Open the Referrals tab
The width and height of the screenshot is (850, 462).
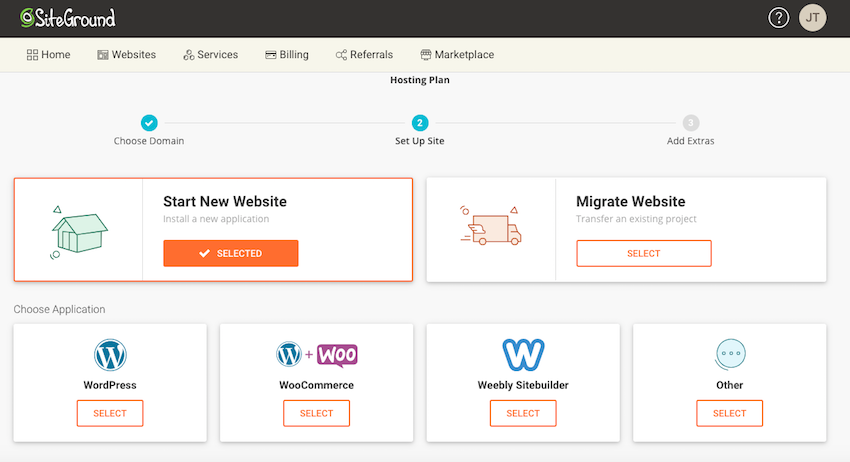click(x=364, y=54)
